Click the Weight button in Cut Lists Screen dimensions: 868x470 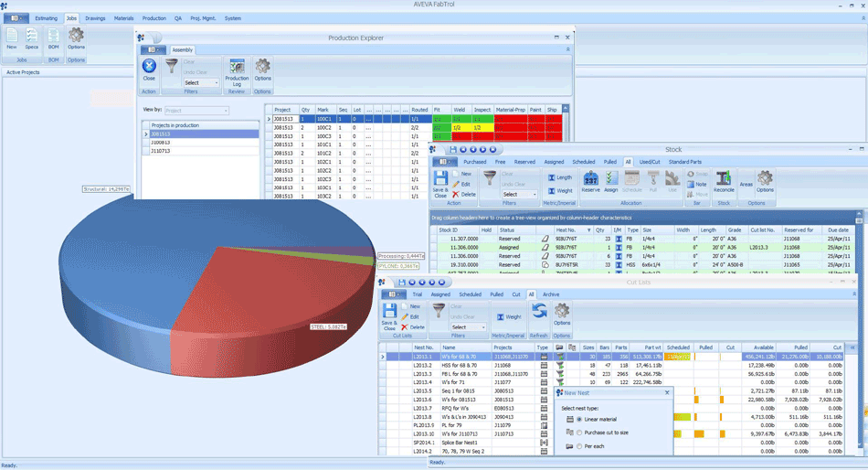click(x=509, y=317)
